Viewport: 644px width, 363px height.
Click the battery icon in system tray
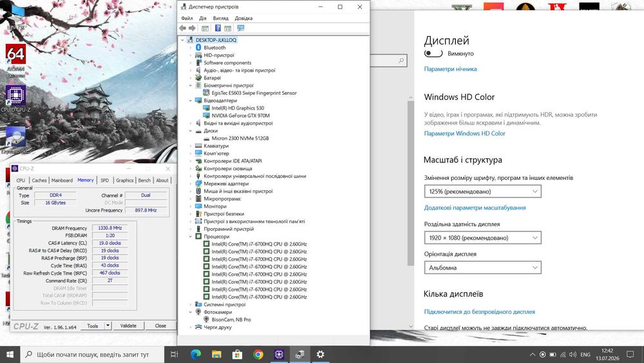[553, 355]
